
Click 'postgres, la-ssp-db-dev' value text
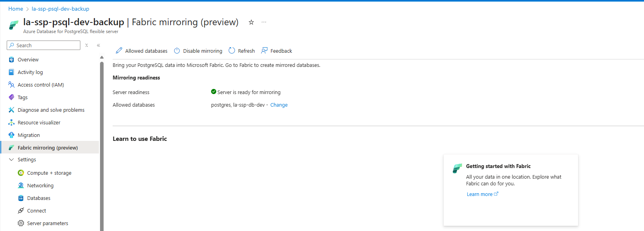point(238,105)
